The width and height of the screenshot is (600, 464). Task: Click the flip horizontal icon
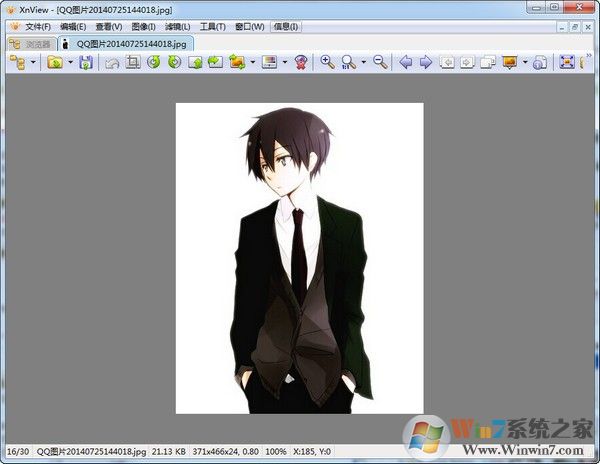click(215, 62)
